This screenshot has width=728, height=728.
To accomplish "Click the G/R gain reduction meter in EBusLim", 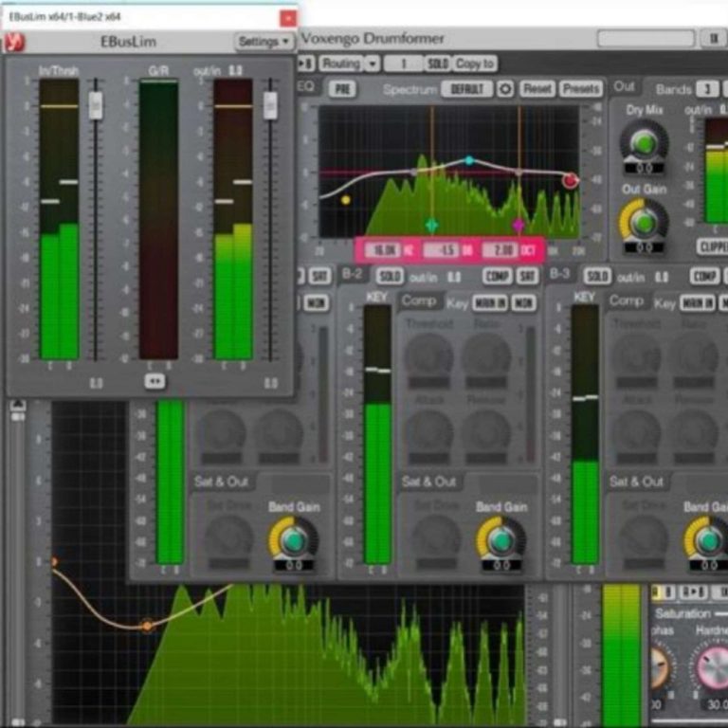I will pyautogui.click(x=158, y=220).
